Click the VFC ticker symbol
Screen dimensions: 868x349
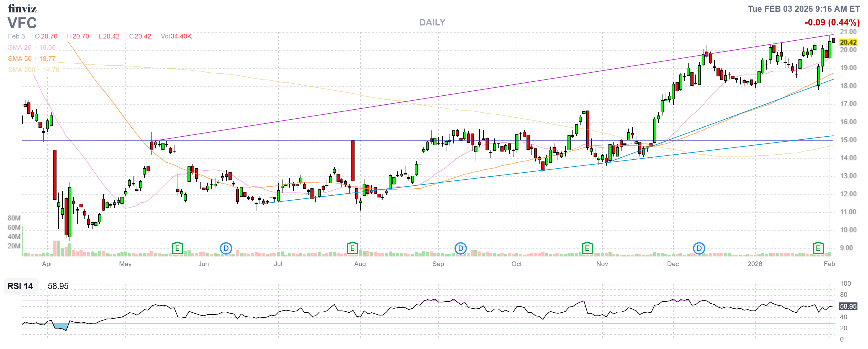pos(22,23)
